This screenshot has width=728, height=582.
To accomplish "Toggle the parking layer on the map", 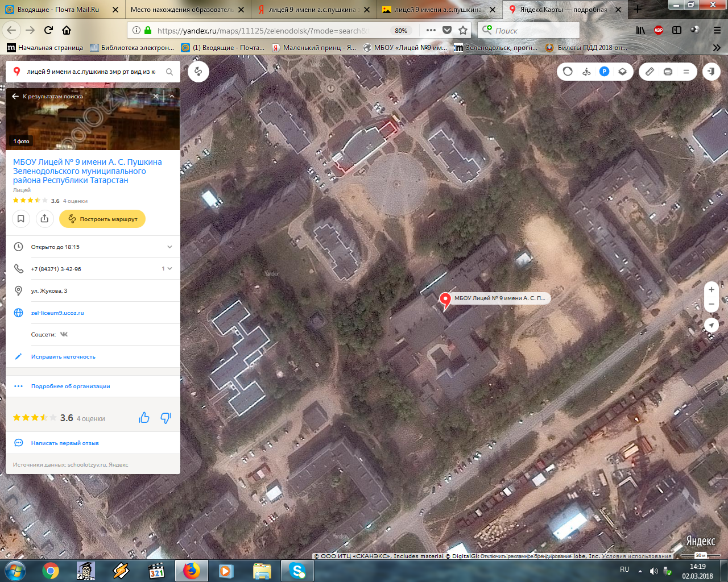I will (605, 72).
